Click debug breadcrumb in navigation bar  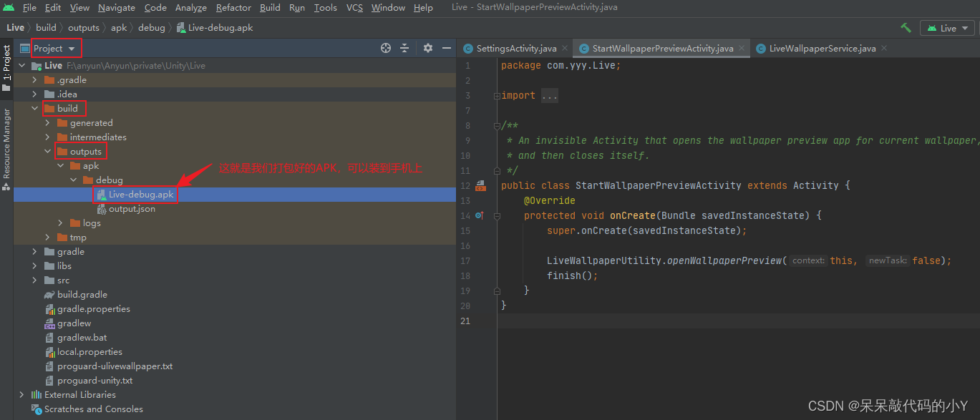151,28
